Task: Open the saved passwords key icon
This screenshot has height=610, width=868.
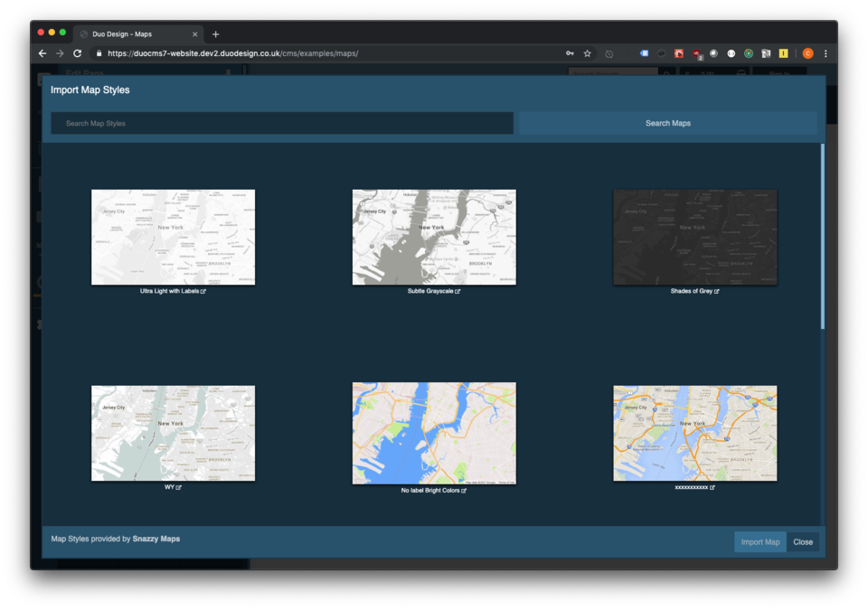Action: [x=570, y=53]
